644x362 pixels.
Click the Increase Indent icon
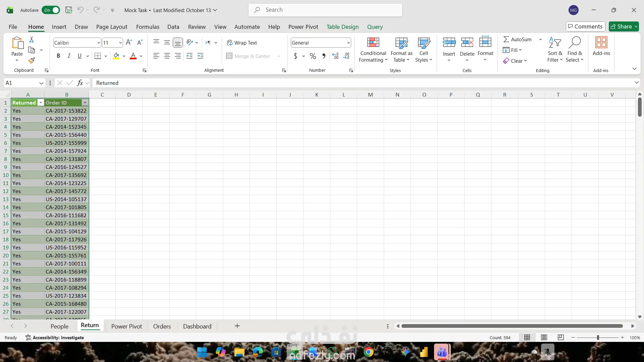coord(200,56)
